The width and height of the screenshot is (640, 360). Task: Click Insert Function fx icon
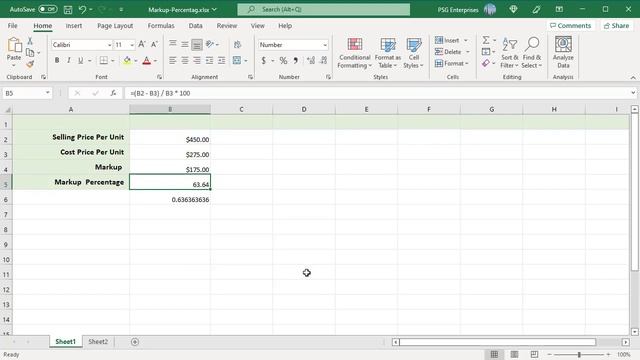pyautogui.click(x=113, y=93)
